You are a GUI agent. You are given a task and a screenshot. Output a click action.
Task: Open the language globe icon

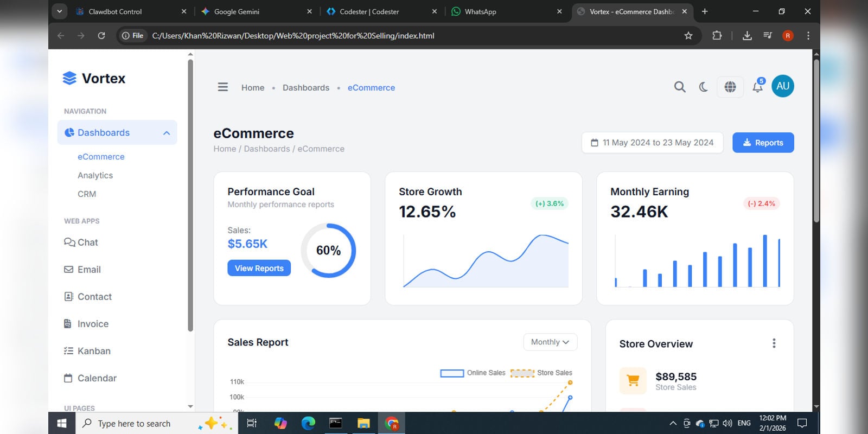tap(730, 87)
